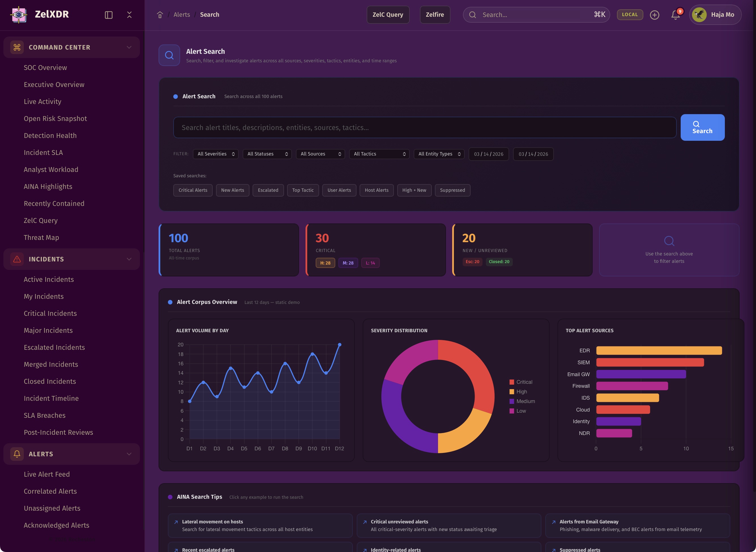Go to Live Alert Feed sidebar item
The image size is (756, 552).
[47, 474]
